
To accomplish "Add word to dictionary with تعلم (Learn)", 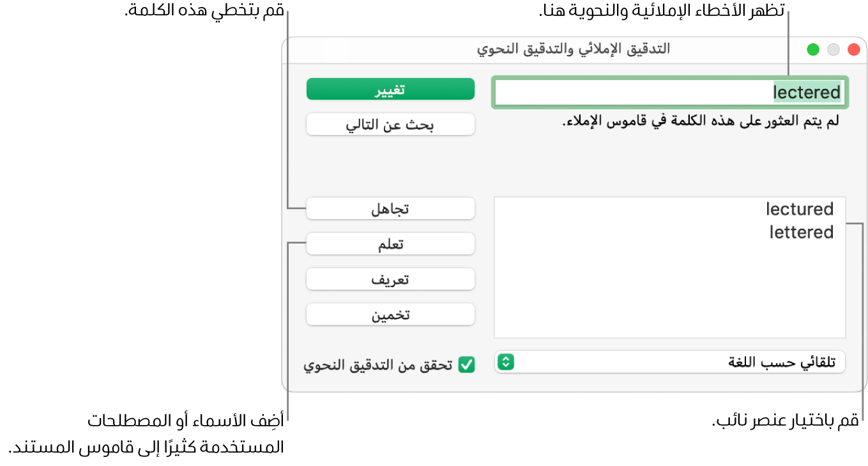I will pos(390,244).
